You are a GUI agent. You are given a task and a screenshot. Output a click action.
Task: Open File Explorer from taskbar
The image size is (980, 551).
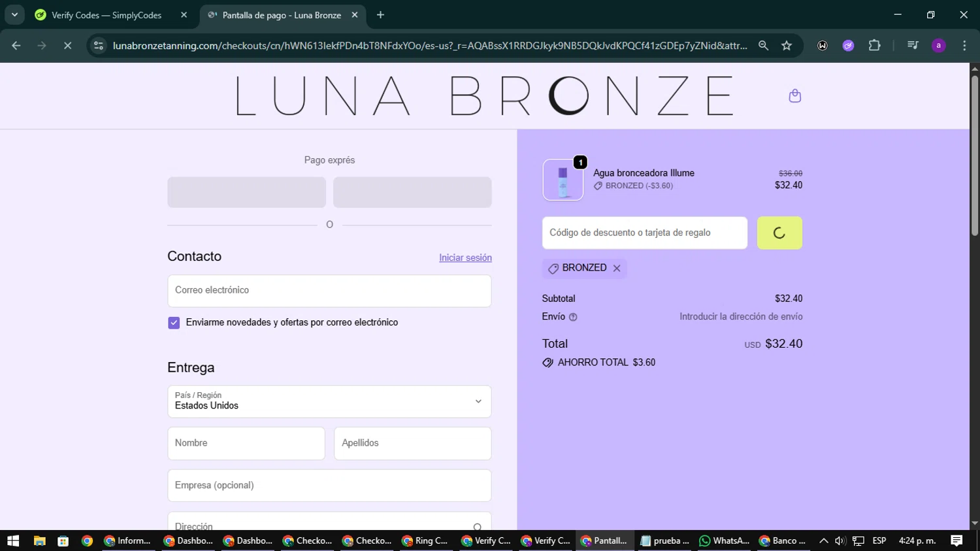[x=40, y=541]
